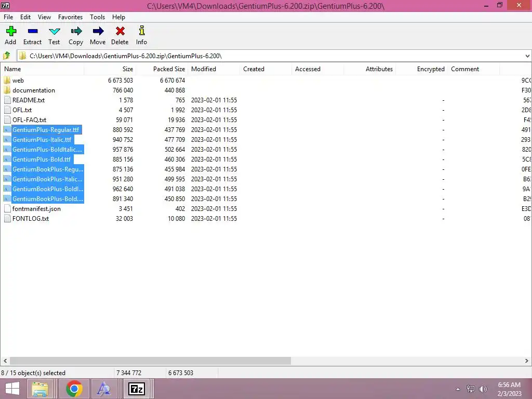This screenshot has width=532, height=399.
Task: Click the web folder icon
Action: click(x=7, y=81)
